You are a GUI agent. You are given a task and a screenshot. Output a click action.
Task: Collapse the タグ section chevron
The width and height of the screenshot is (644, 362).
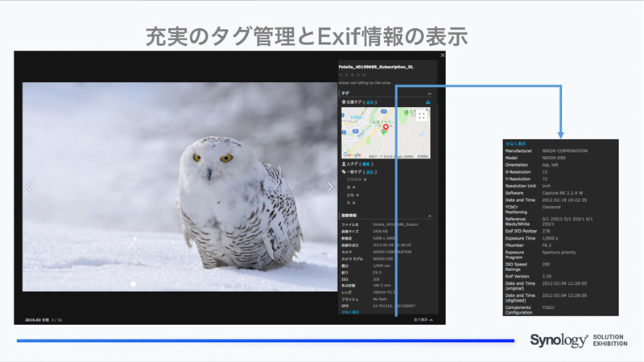pyautogui.click(x=430, y=93)
